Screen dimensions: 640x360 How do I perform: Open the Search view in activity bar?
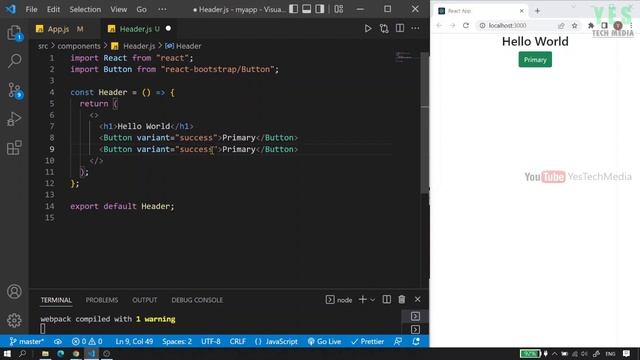point(14,61)
